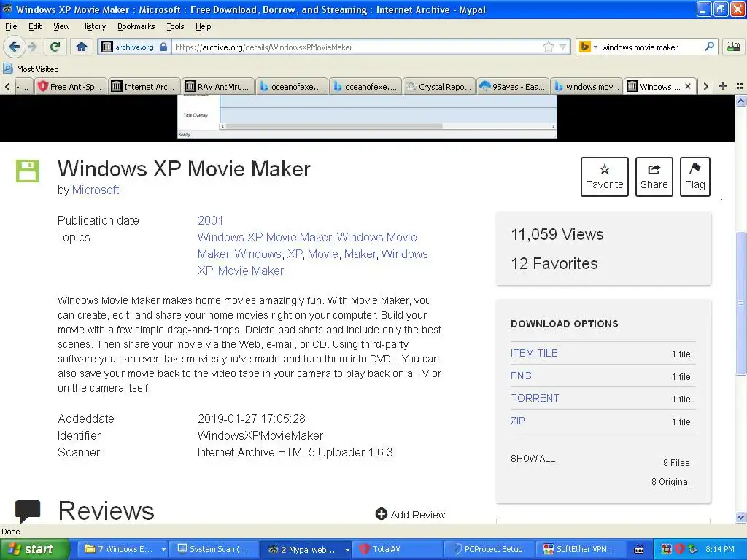Open the 2001 publication date link
The image size is (747, 560).
(210, 220)
